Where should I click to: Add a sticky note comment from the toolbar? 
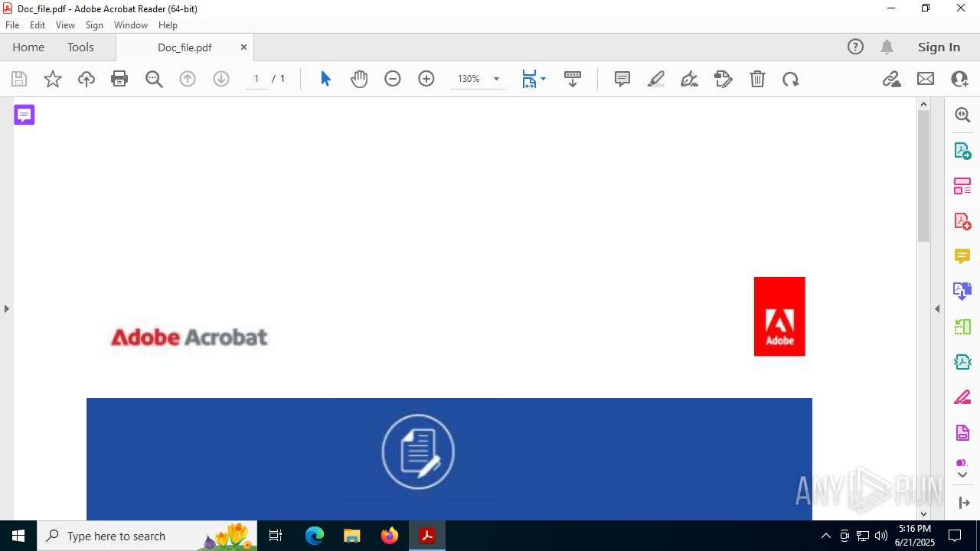(x=622, y=79)
